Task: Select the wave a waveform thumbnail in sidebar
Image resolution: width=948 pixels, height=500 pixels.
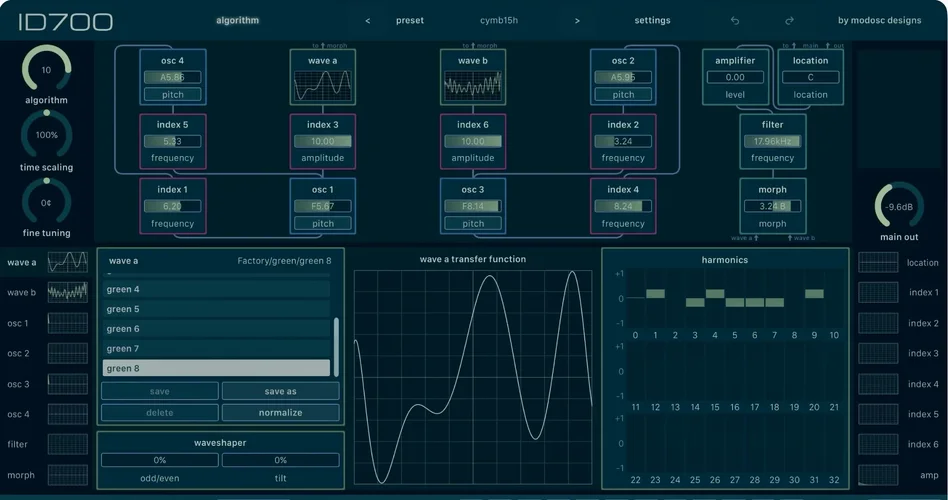Action: click(68, 262)
